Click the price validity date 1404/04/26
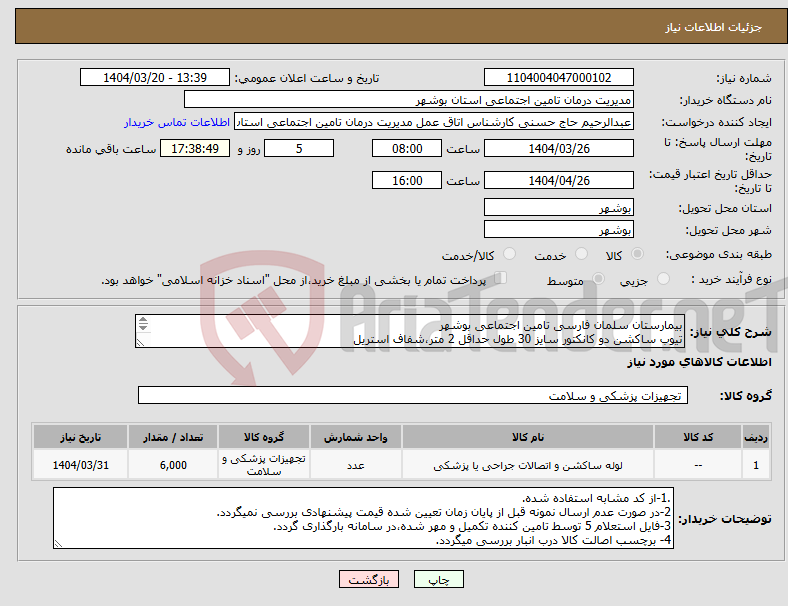Viewport: 788px width, 606px height. click(558, 180)
